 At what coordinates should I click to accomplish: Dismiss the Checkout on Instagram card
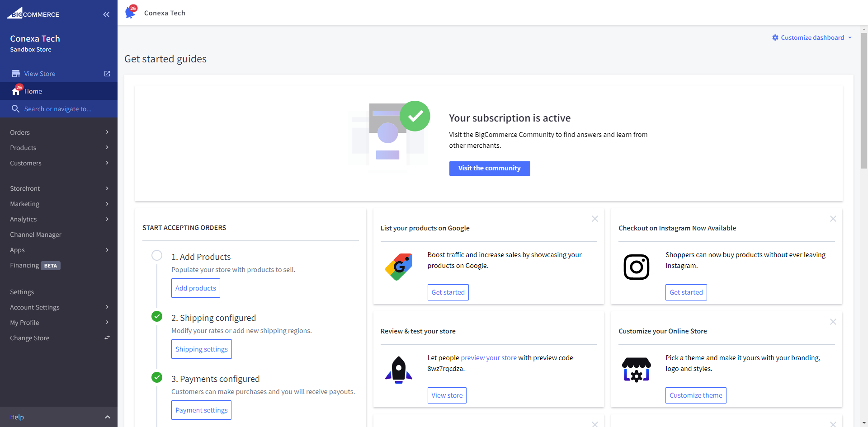click(x=833, y=219)
